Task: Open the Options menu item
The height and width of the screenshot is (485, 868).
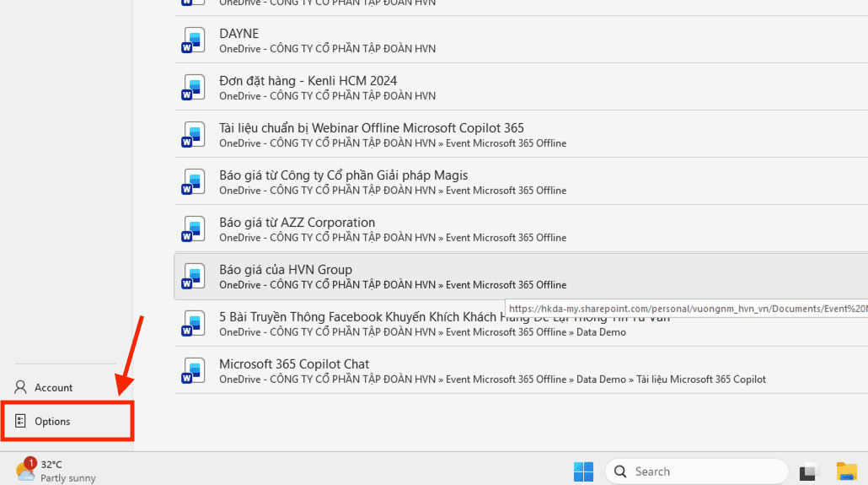Action: [67, 421]
